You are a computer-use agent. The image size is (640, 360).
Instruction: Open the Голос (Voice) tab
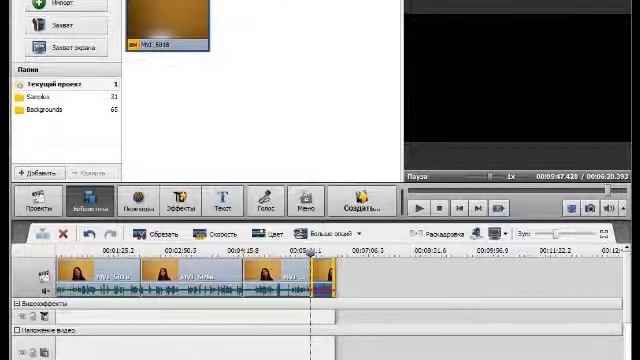click(265, 201)
